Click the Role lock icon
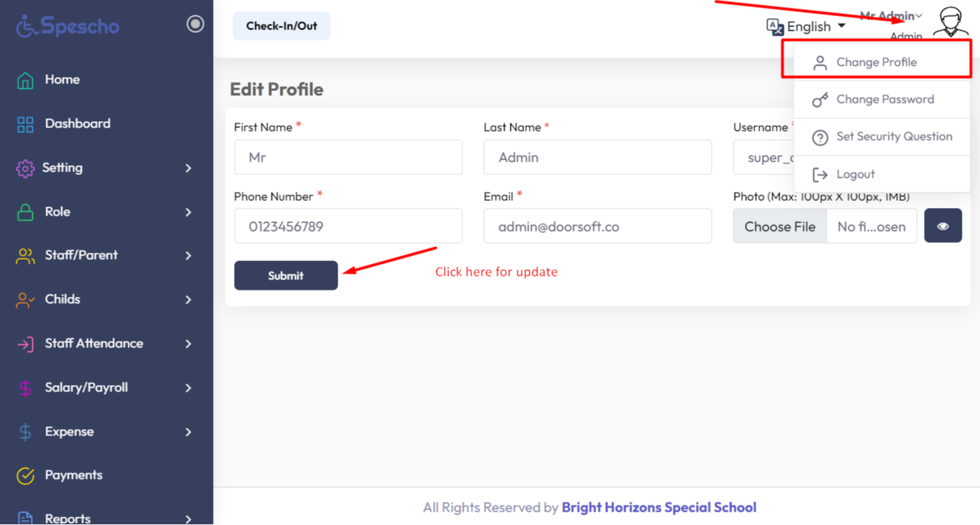This screenshot has height=525, width=980. pyautogui.click(x=25, y=212)
